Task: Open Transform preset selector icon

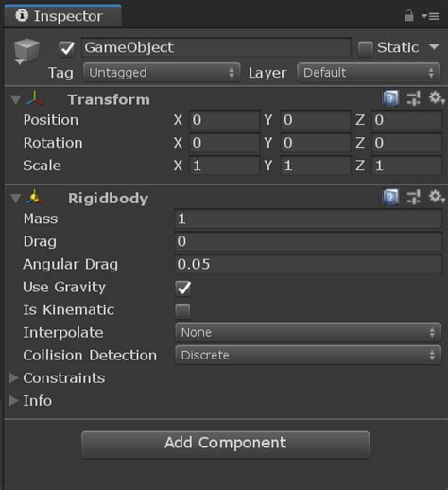Action: click(413, 98)
